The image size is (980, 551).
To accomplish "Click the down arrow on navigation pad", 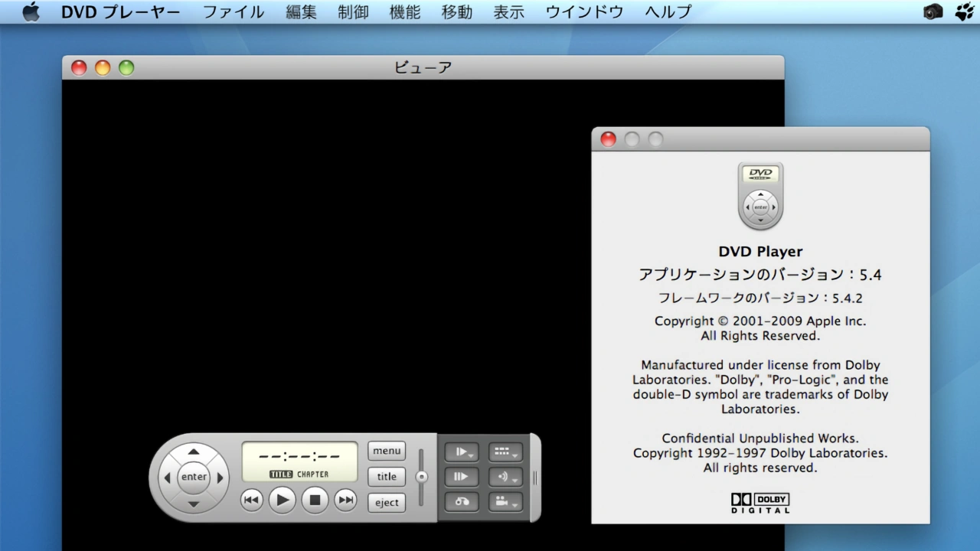I will point(194,504).
